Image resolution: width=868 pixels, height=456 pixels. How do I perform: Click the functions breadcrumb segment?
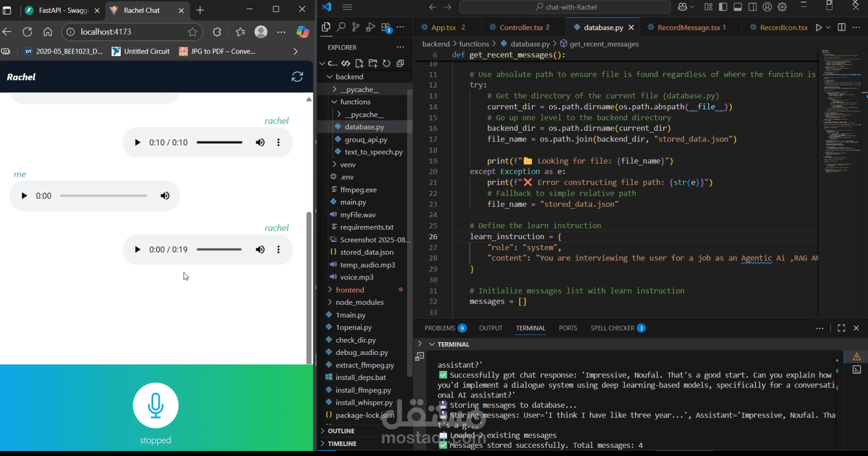(474, 44)
